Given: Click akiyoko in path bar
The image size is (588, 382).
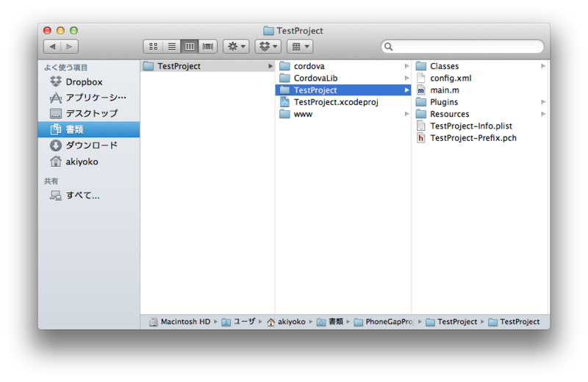Looking at the screenshot, I should [x=286, y=322].
